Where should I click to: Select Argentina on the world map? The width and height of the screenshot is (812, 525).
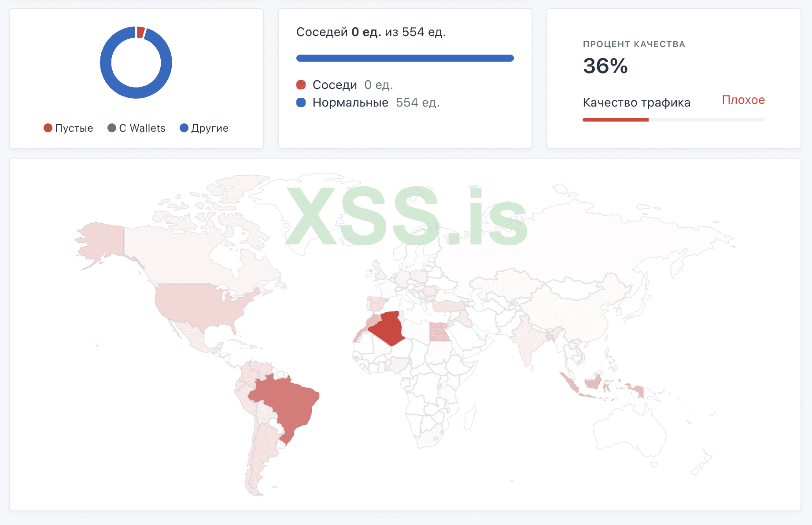click(260, 454)
